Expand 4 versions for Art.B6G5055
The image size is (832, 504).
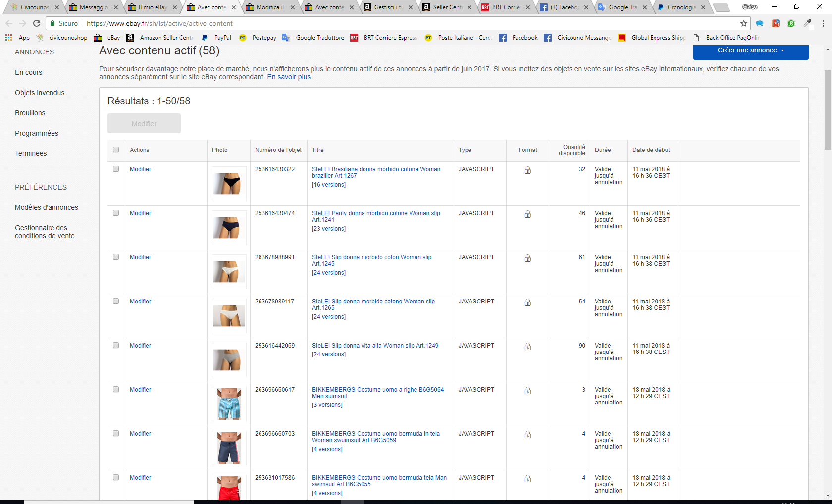coord(327,493)
